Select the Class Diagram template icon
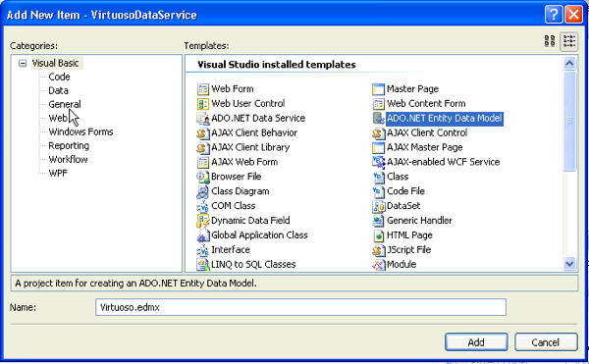This screenshot has width=589, height=364. (x=203, y=191)
